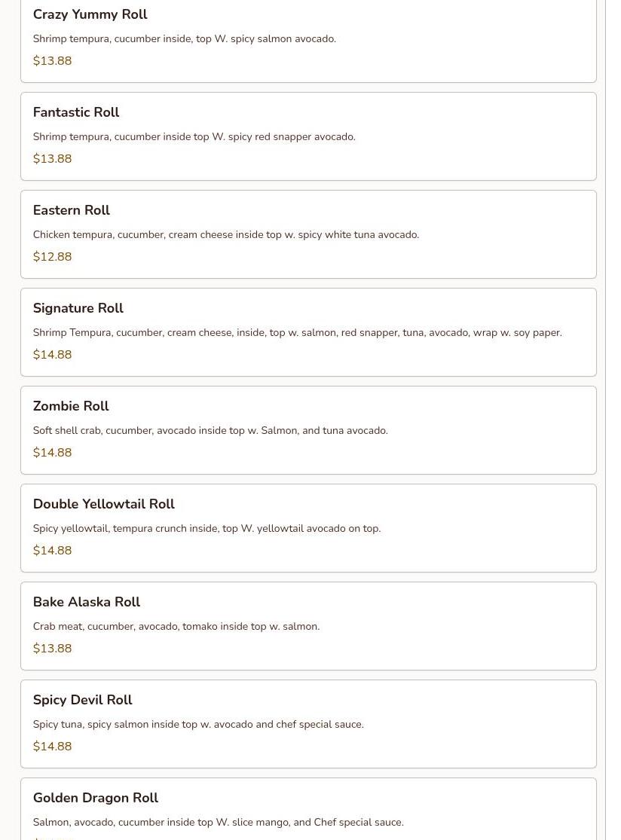Image resolution: width=621 pixels, height=840 pixels.
Task: Open the Fantastic Roll menu item
Action: 76,112
